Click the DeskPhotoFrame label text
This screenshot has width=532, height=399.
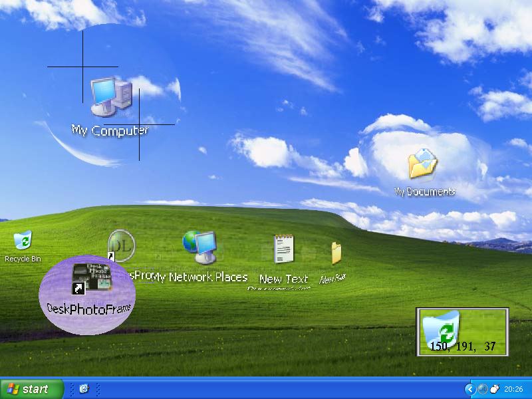click(89, 309)
